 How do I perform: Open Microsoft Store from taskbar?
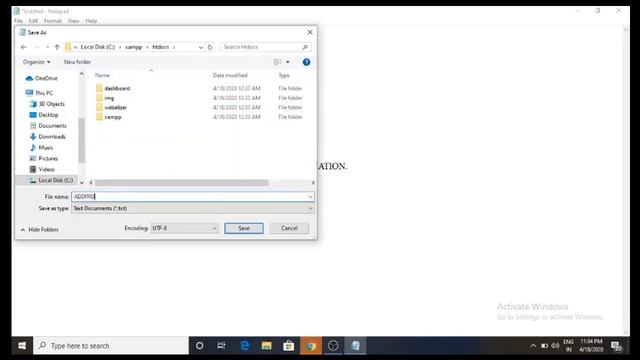tap(289, 346)
